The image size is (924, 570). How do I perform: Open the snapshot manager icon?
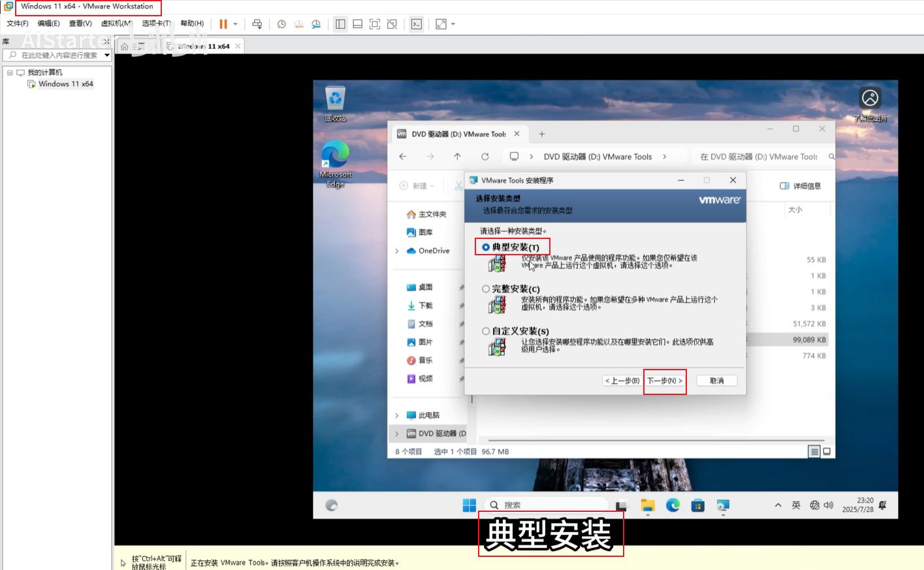point(316,24)
